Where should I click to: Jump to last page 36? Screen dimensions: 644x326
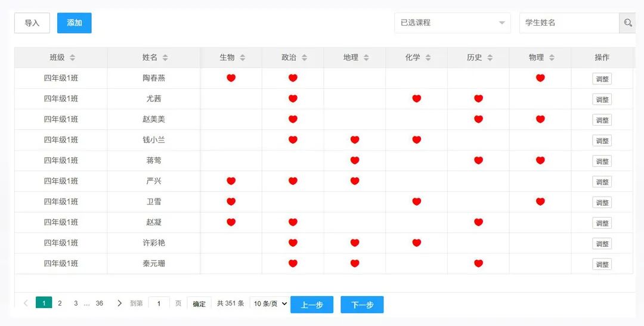coord(100,303)
